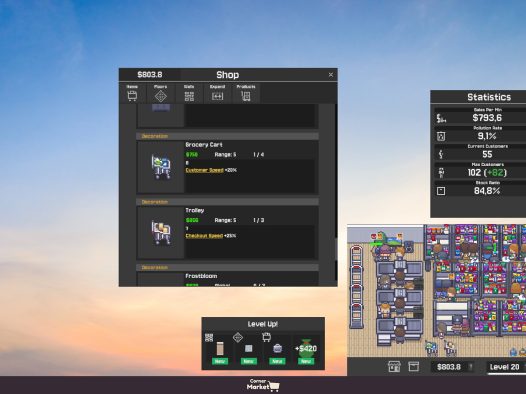
Task: Open the storage box icon in the game bar
Action: 413,367
